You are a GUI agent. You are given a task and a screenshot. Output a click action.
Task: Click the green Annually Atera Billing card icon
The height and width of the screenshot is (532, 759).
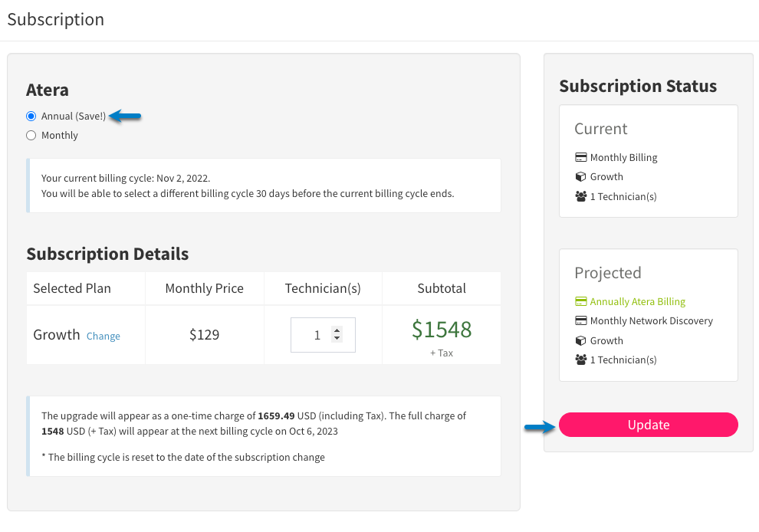click(581, 301)
